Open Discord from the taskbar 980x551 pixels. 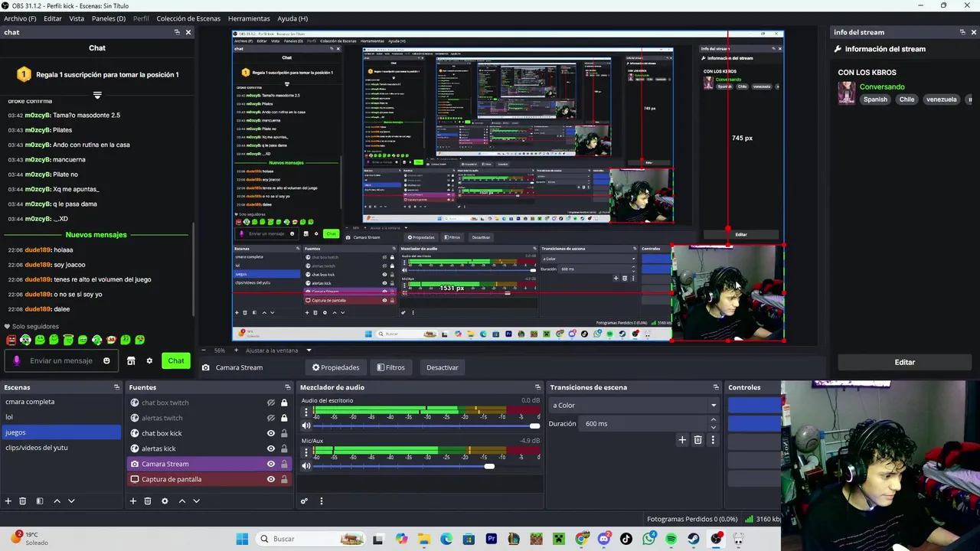pos(605,539)
